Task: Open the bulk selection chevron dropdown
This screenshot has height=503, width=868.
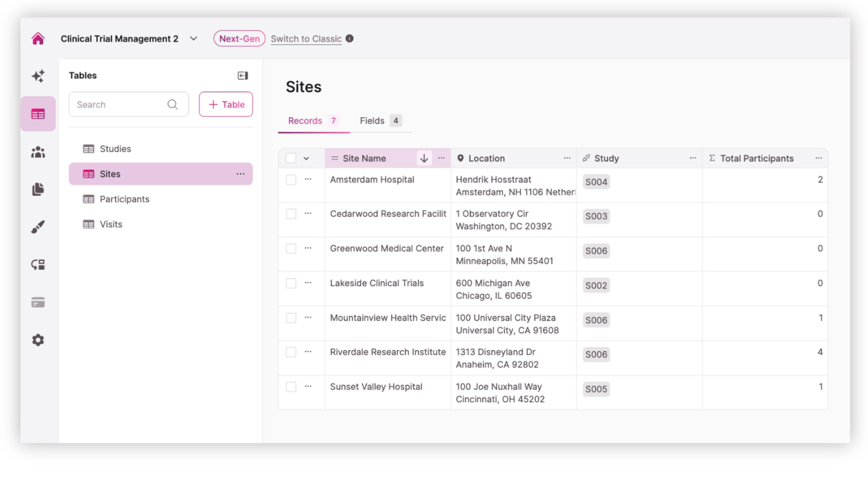Action: 307,158
